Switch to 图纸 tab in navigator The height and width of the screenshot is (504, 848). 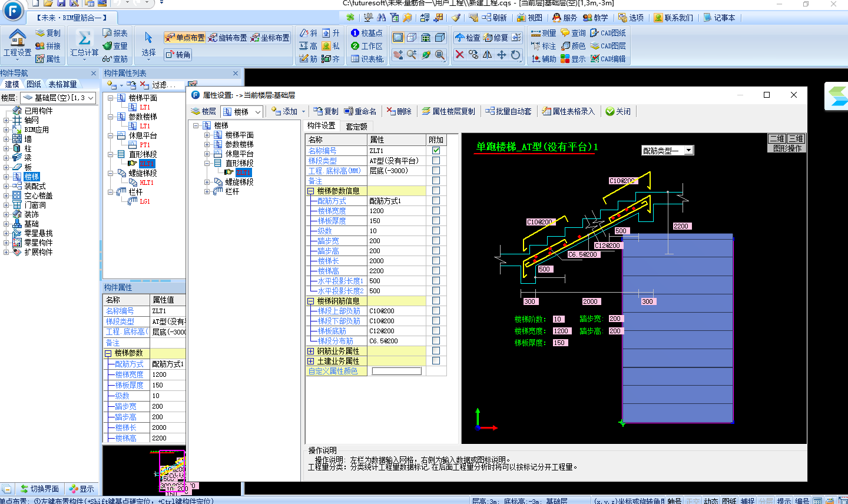point(34,84)
